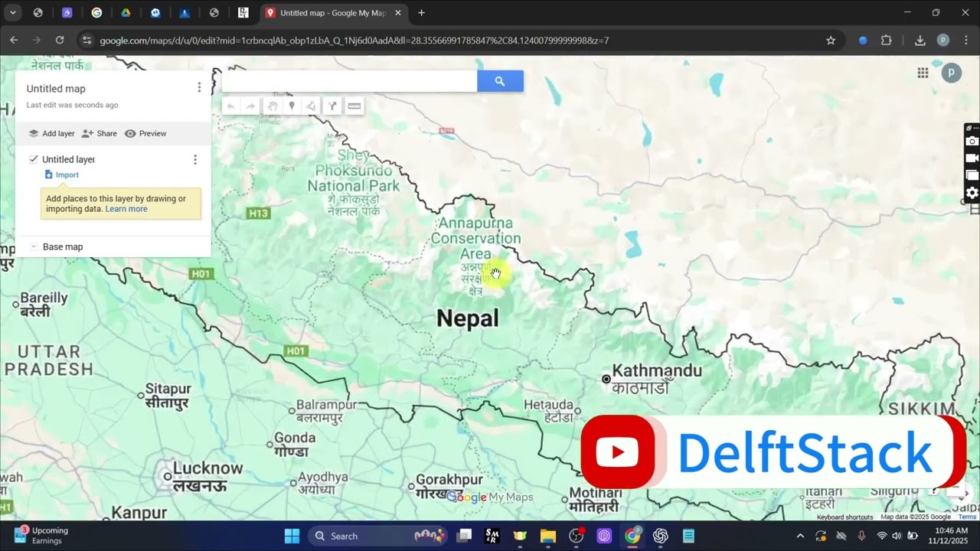Open ChatGPT app from taskbar

[661, 536]
